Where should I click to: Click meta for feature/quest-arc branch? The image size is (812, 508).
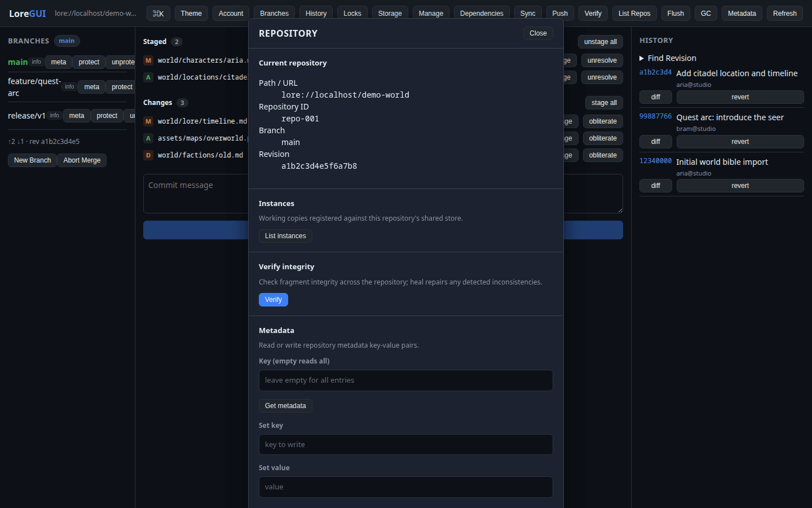tap(92, 87)
